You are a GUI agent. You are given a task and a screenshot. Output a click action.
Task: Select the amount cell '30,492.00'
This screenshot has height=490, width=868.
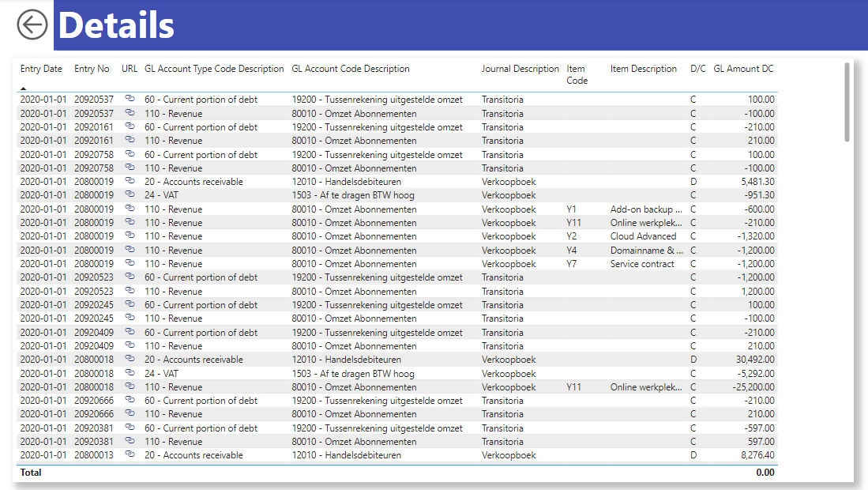[755, 360]
